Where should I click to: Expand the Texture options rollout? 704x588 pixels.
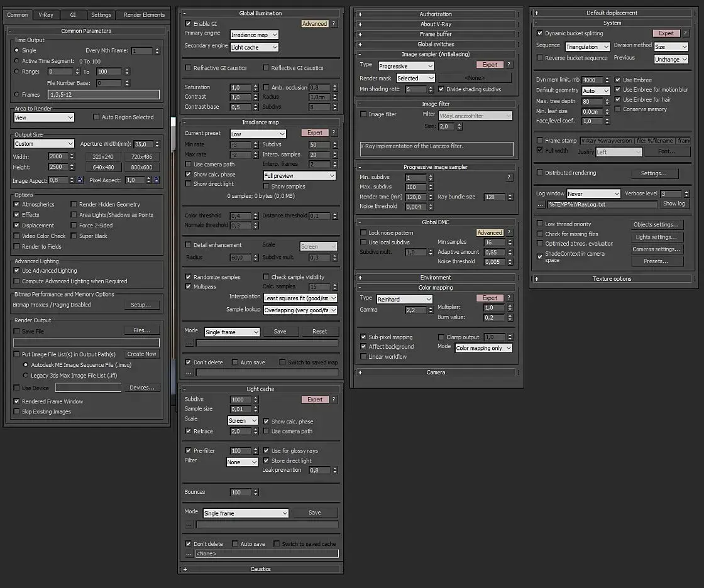coord(612,279)
